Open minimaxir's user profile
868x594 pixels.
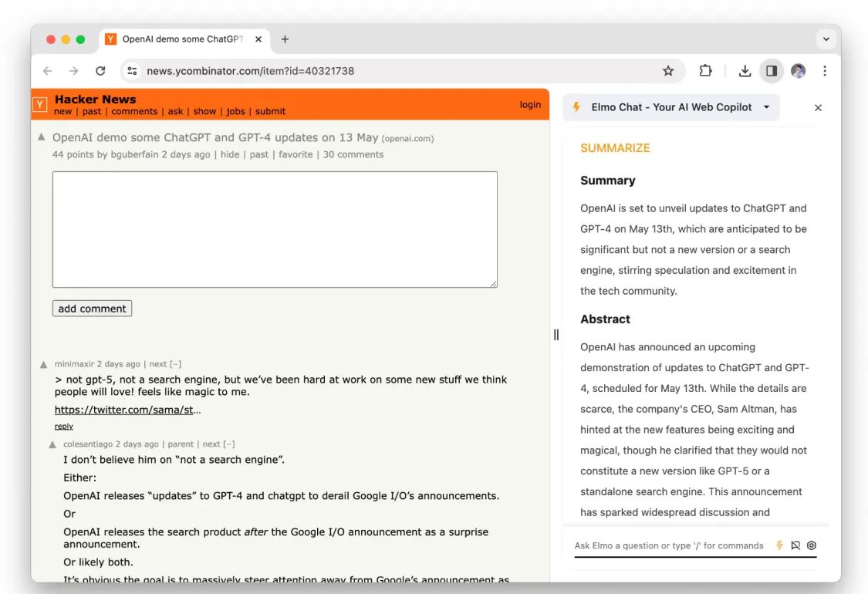point(74,363)
